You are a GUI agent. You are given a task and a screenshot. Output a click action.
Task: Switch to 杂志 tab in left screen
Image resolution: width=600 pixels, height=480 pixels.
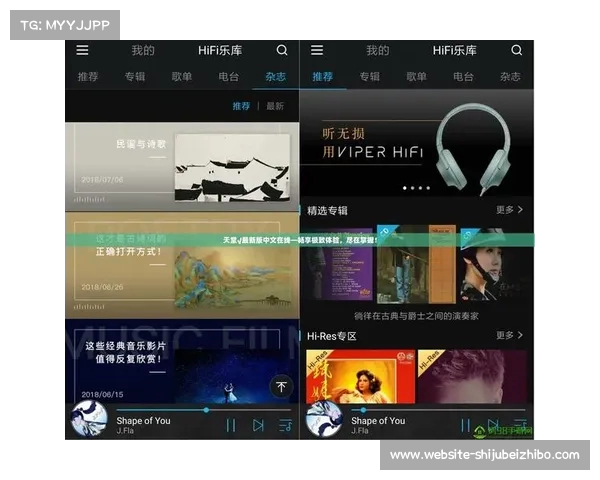pos(276,77)
